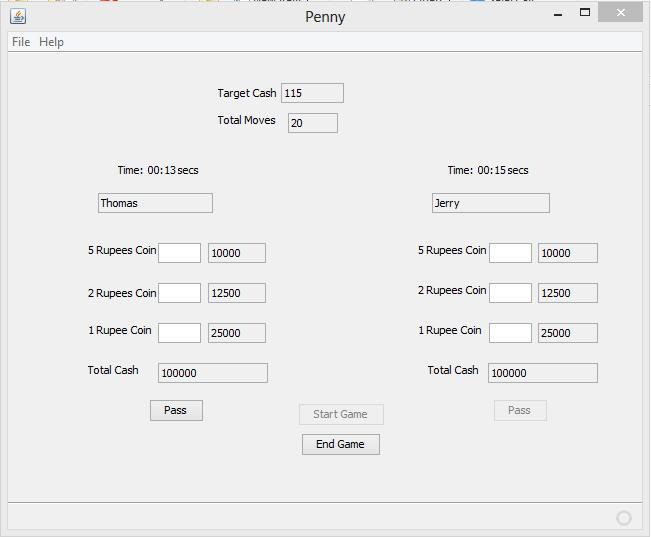
Task: Click Thomas's 5 Rupees Coin input box
Action: coord(179,253)
